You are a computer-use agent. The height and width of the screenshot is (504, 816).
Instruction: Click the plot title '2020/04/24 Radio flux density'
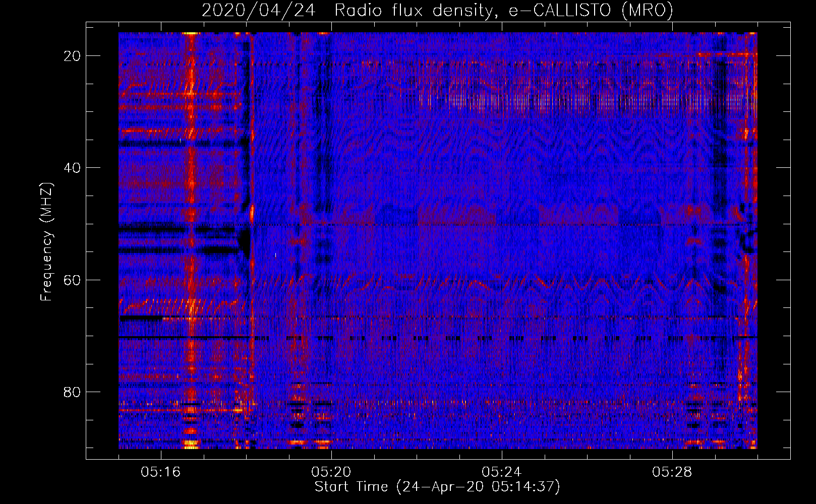point(437,10)
